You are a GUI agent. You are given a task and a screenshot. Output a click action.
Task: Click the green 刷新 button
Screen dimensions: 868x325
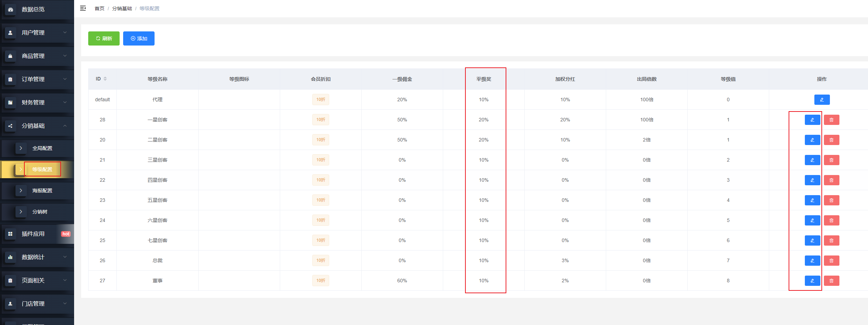pos(104,38)
